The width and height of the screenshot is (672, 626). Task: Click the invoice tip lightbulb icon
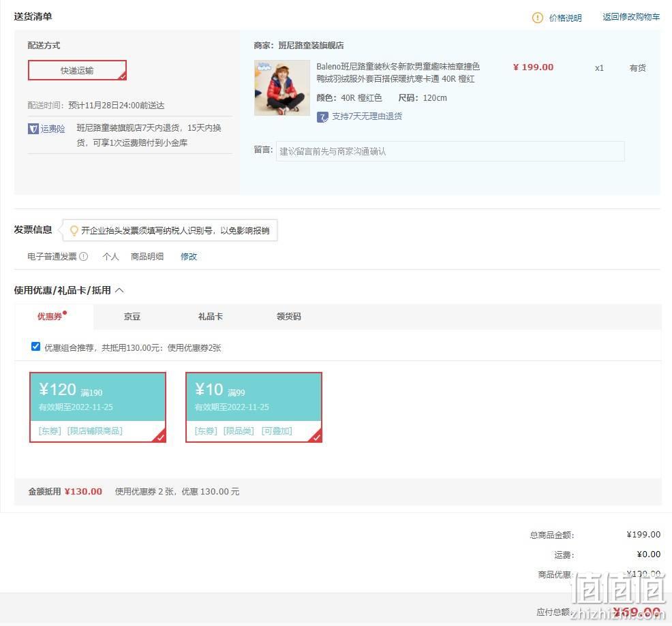coord(74,230)
